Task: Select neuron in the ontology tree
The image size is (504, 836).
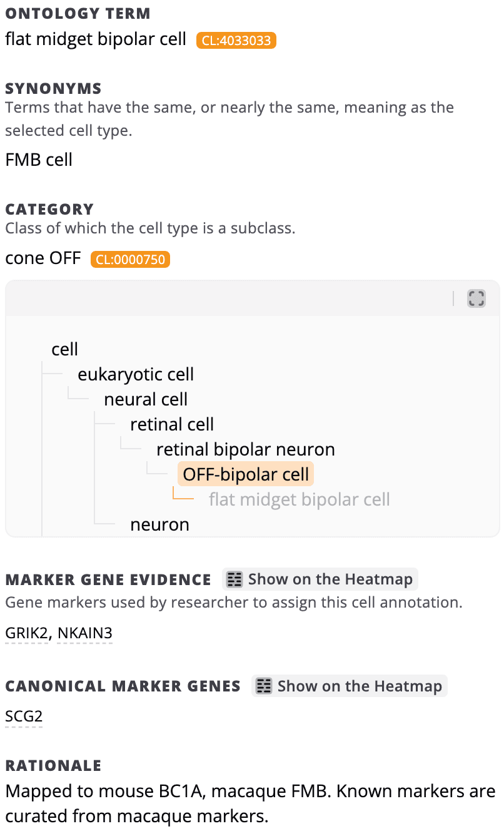Action: tap(159, 524)
